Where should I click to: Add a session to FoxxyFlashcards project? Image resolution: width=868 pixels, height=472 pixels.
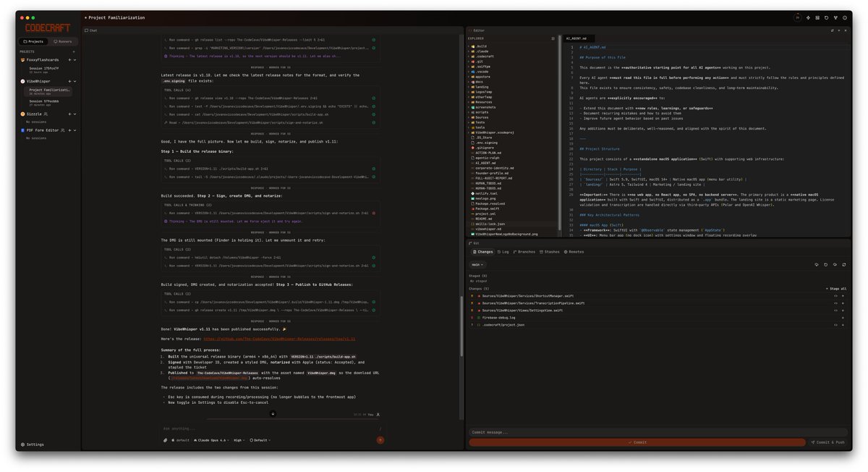point(69,59)
